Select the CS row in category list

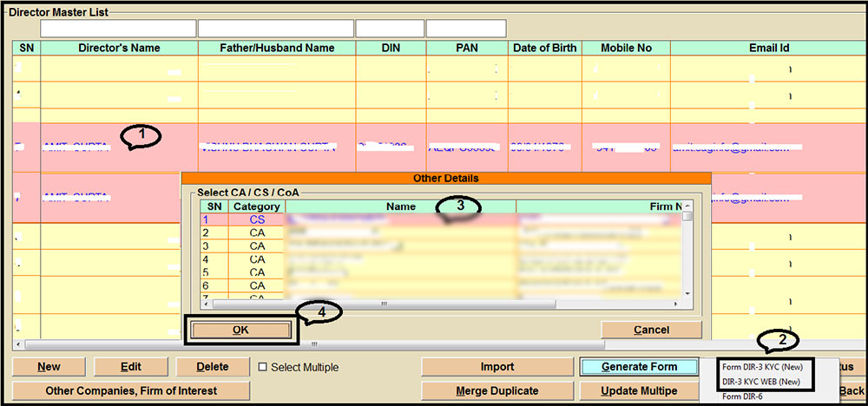pos(257,219)
